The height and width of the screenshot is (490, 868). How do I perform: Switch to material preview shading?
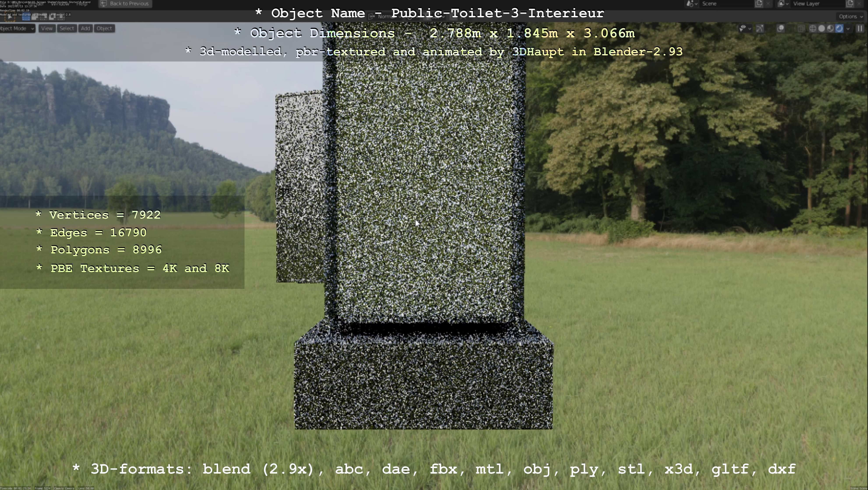[830, 29]
